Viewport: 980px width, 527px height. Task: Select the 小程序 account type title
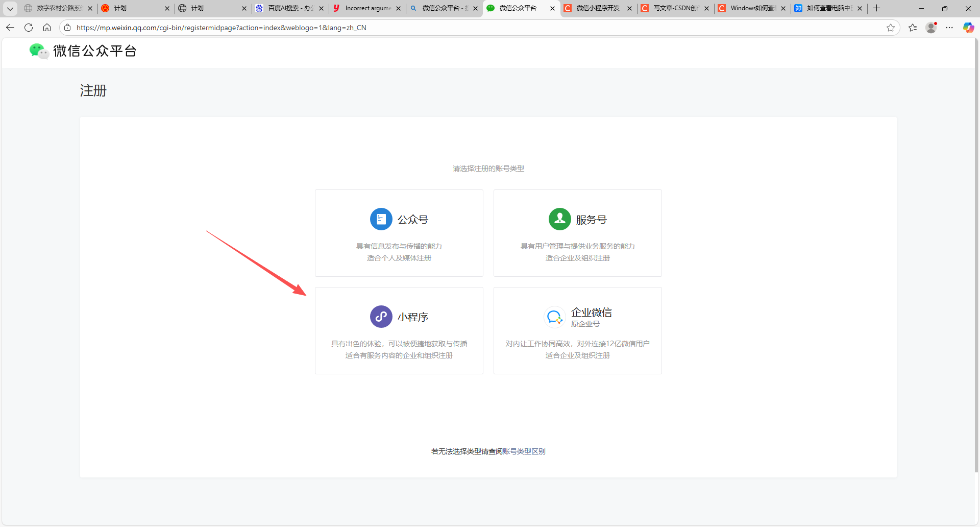413,317
